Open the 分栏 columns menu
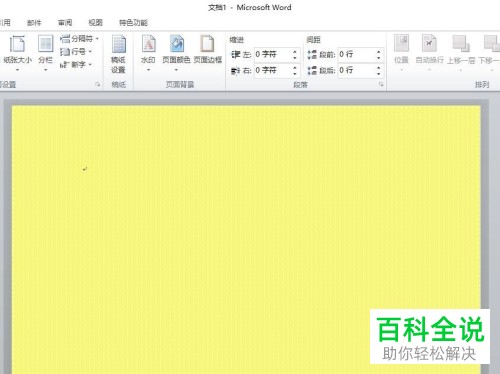The image size is (500, 374). click(46, 53)
